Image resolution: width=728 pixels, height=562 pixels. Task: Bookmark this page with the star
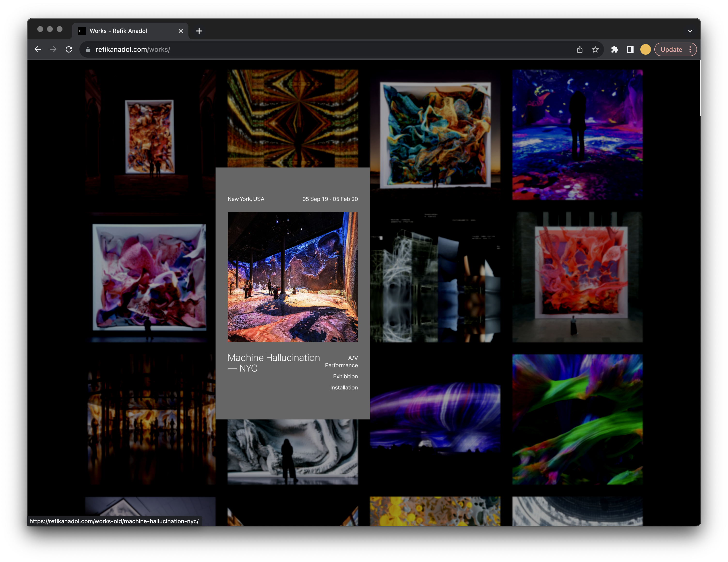pos(595,49)
